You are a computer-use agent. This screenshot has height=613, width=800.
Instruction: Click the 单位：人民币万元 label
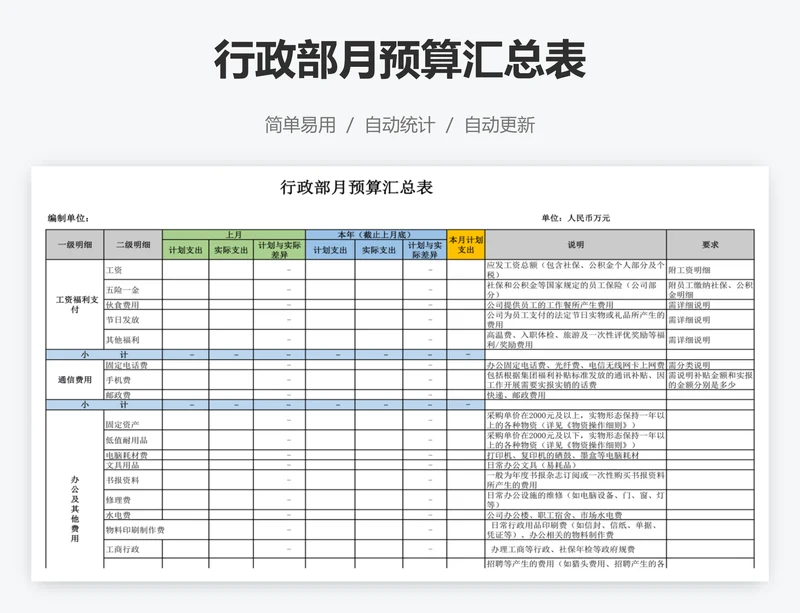click(575, 217)
